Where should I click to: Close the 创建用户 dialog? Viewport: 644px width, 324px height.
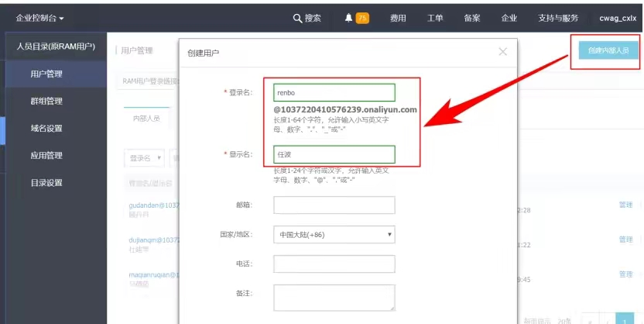point(502,51)
